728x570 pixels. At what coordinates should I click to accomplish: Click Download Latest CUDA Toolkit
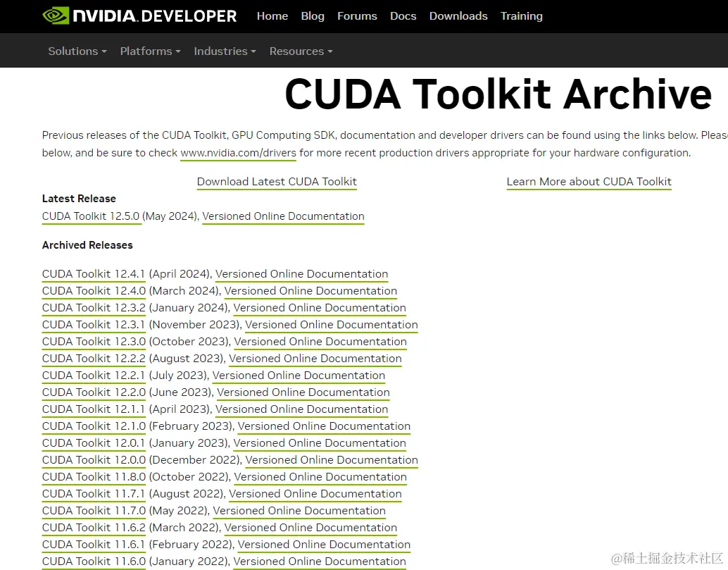point(277,182)
